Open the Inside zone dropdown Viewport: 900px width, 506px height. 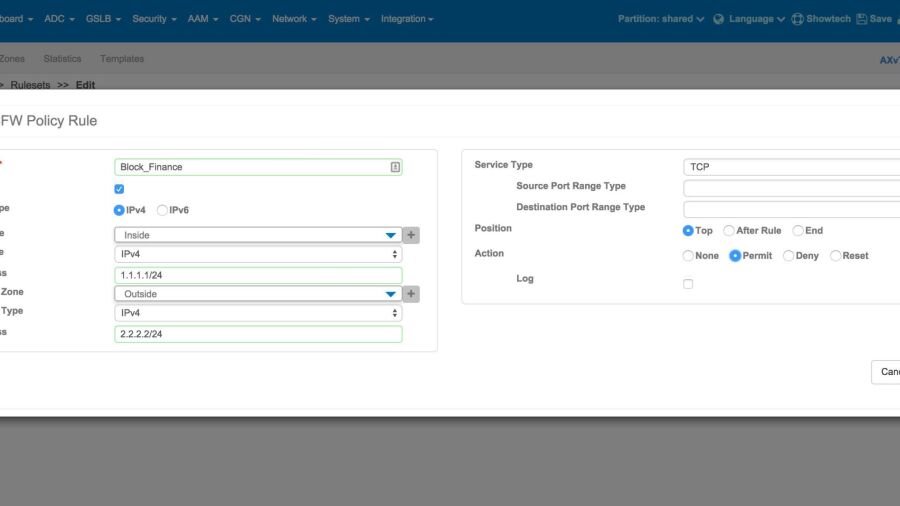click(258, 235)
